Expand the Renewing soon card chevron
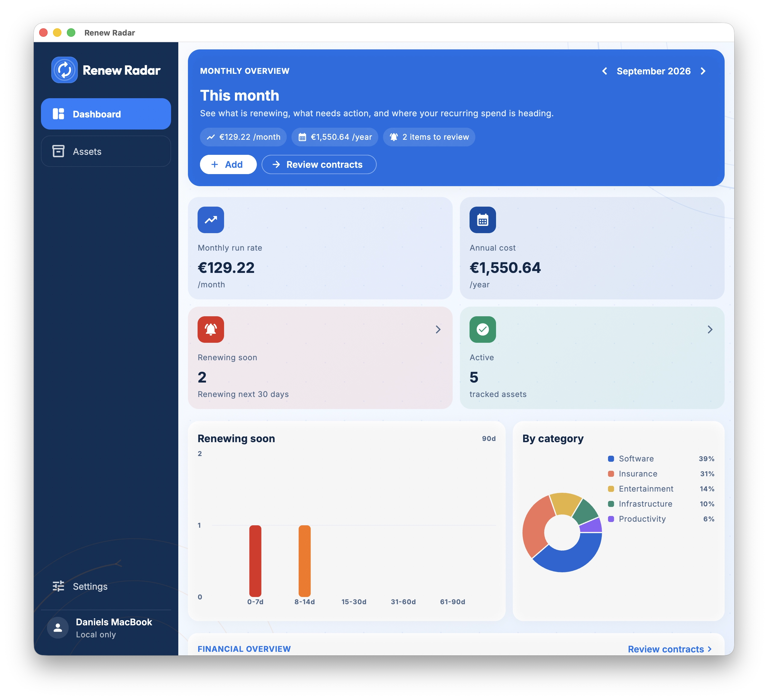The height and width of the screenshot is (700, 768). click(x=438, y=330)
